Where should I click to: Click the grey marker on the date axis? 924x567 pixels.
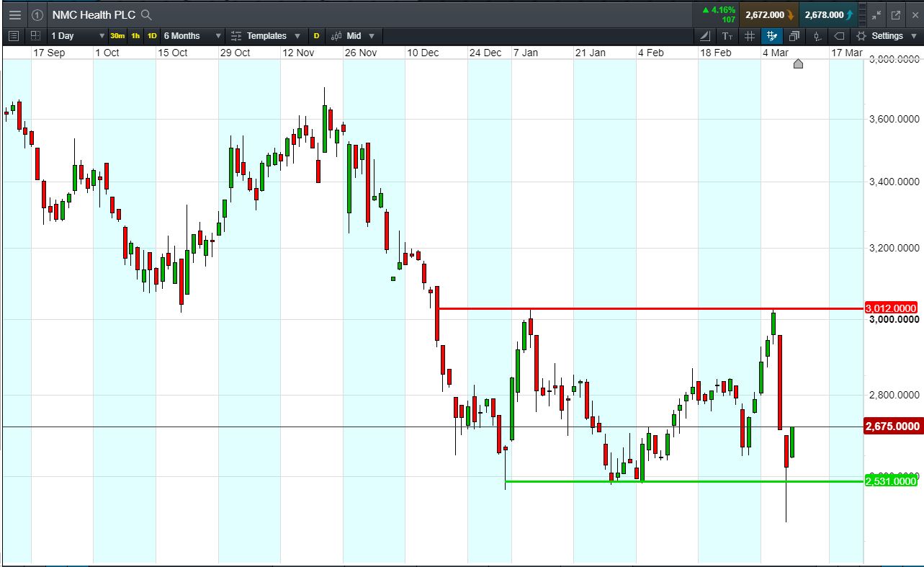[x=797, y=64]
